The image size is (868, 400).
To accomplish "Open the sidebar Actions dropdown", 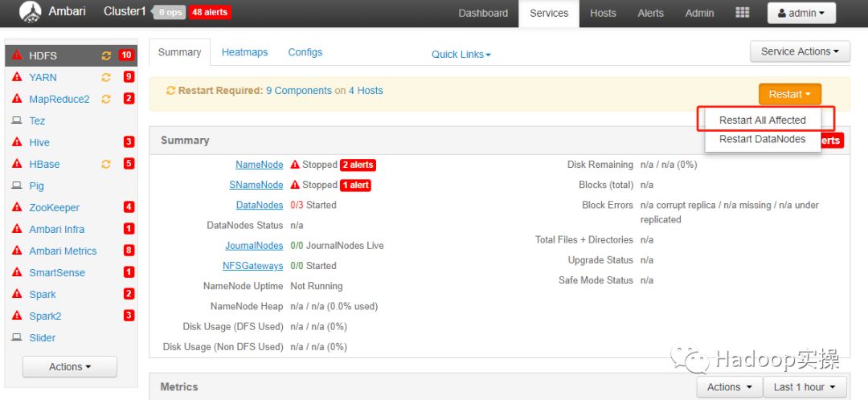I will [x=70, y=367].
